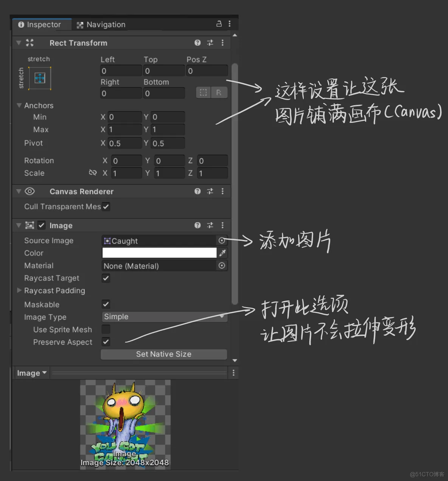Viewport: 448px width, 481px height.
Task: Open Rect Transform help reference
Action: [x=198, y=43]
